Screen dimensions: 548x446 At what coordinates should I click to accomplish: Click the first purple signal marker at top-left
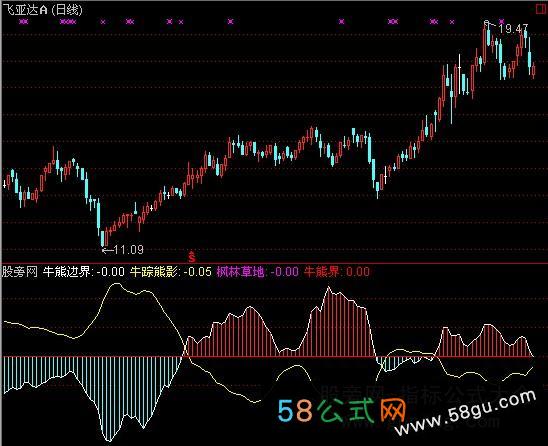[x=23, y=22]
